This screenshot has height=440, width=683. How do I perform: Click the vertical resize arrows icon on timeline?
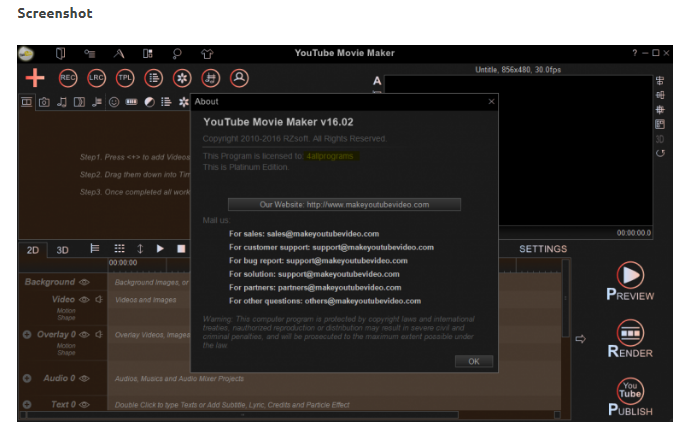pos(140,249)
